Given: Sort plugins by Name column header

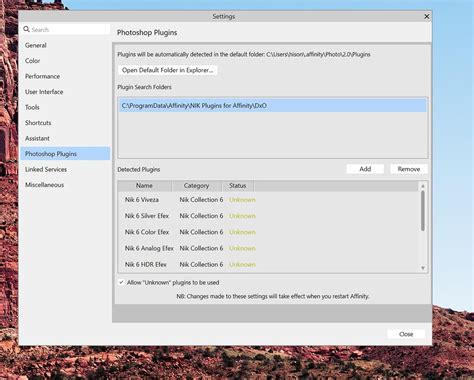Looking at the screenshot, I should coord(145,186).
